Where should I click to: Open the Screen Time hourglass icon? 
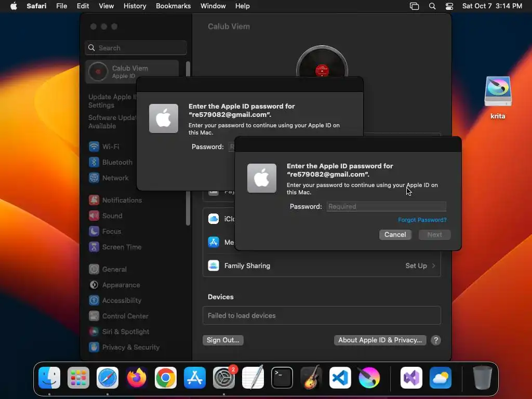[x=94, y=247]
